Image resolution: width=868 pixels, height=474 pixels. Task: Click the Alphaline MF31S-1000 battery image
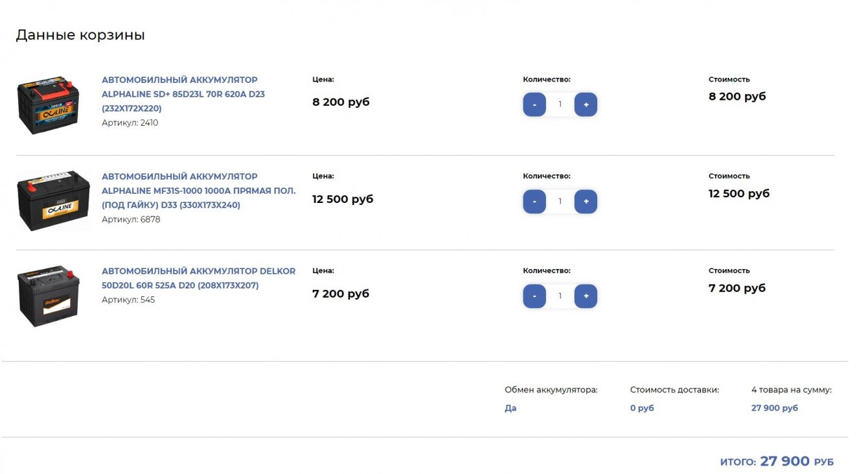pyautogui.click(x=53, y=201)
